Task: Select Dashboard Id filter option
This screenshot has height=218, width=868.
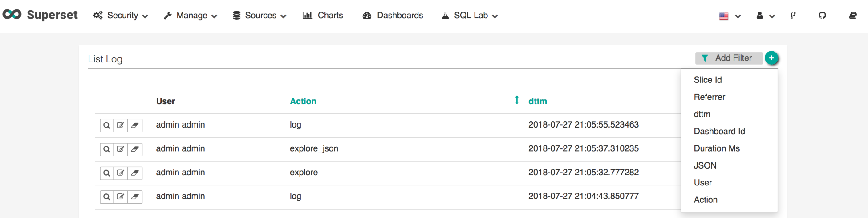Action: pyautogui.click(x=719, y=131)
